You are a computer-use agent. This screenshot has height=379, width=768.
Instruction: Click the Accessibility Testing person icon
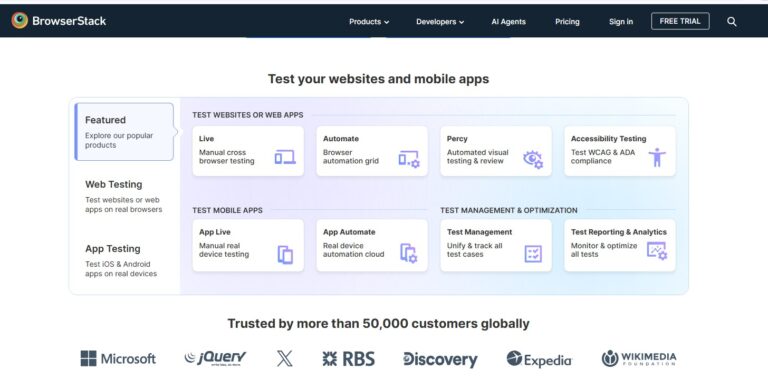click(x=657, y=158)
